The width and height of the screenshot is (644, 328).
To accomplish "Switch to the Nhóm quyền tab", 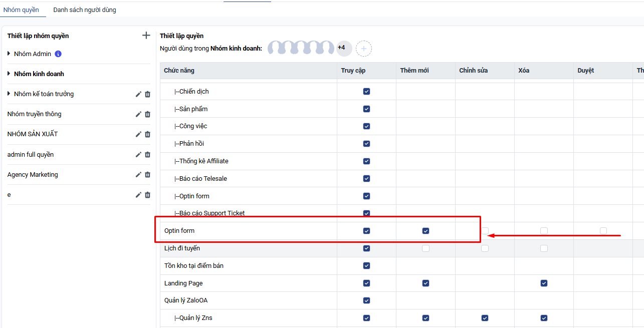I will click(x=21, y=10).
